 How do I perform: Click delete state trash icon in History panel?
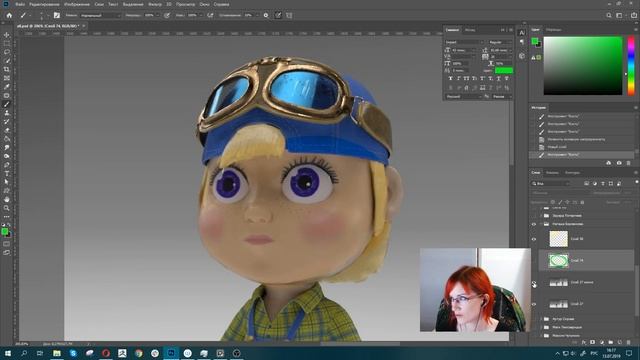(x=629, y=163)
